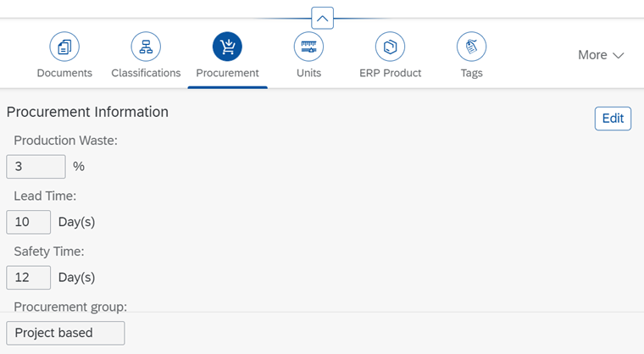This screenshot has width=644, height=354.
Task: Click the Safety Time days field
Action: (x=28, y=278)
